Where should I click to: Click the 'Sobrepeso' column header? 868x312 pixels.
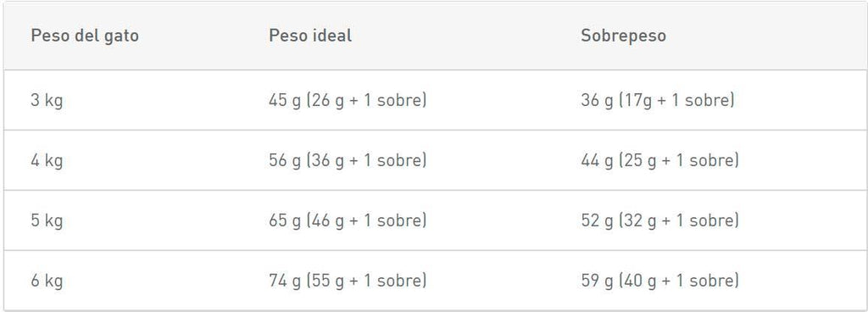(623, 36)
